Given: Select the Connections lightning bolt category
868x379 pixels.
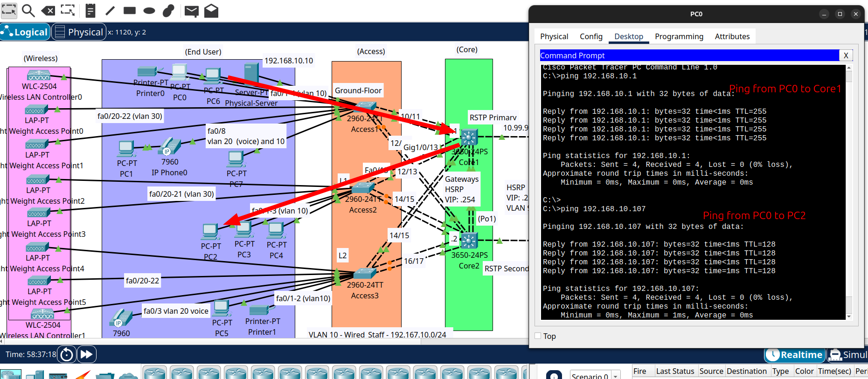Looking at the screenshot, I should pyautogui.click(x=82, y=374).
